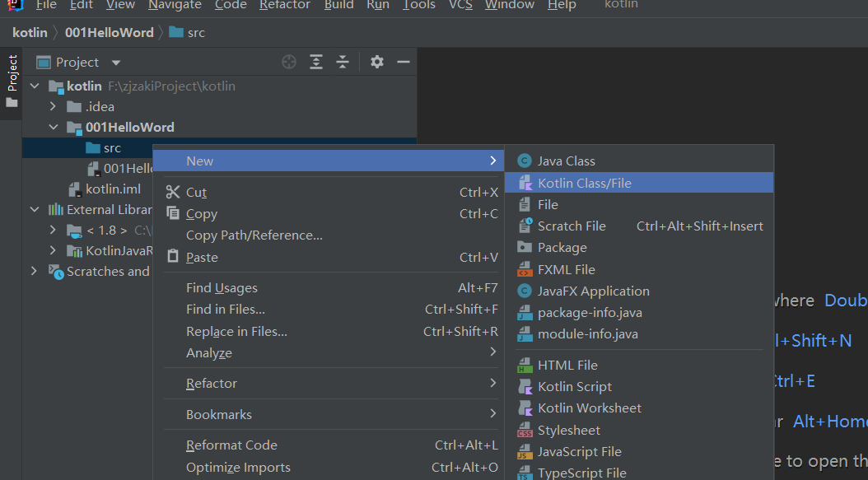The height and width of the screenshot is (480, 868).
Task: Choose Find Usages in context menu
Action: coord(330,288)
